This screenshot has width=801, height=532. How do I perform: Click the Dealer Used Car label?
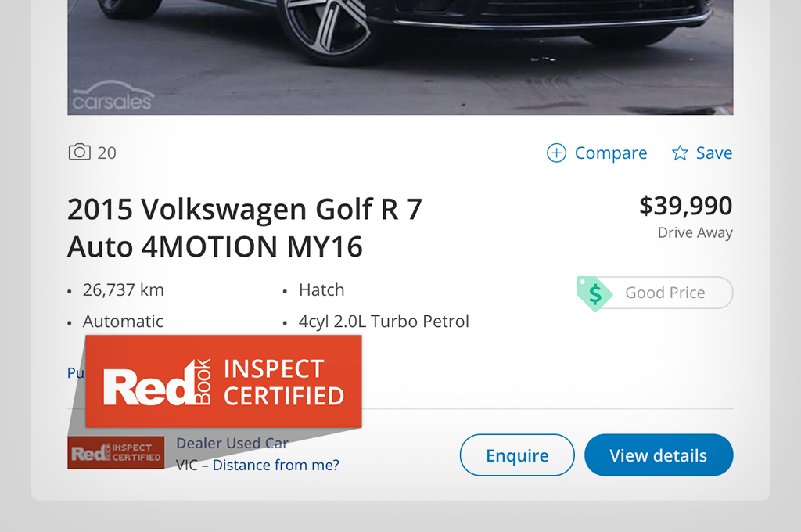pos(232,443)
